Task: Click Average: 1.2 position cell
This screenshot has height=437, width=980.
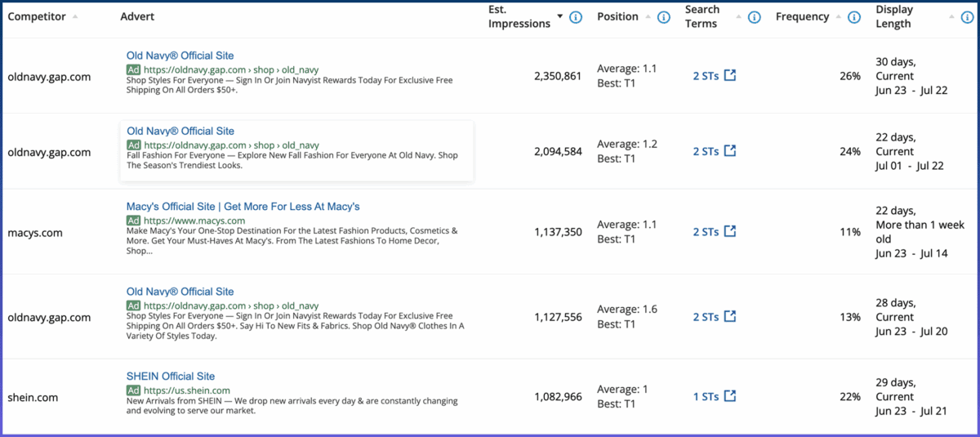Action: pyautogui.click(x=627, y=145)
